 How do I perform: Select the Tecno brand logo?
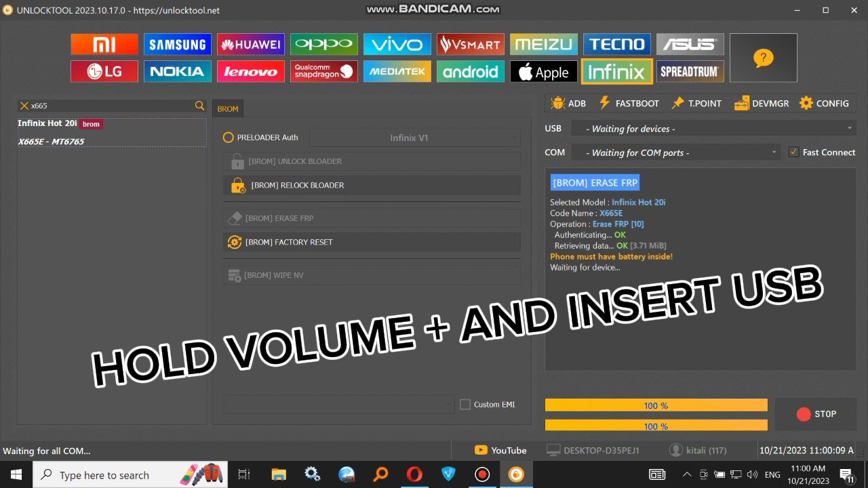(617, 44)
